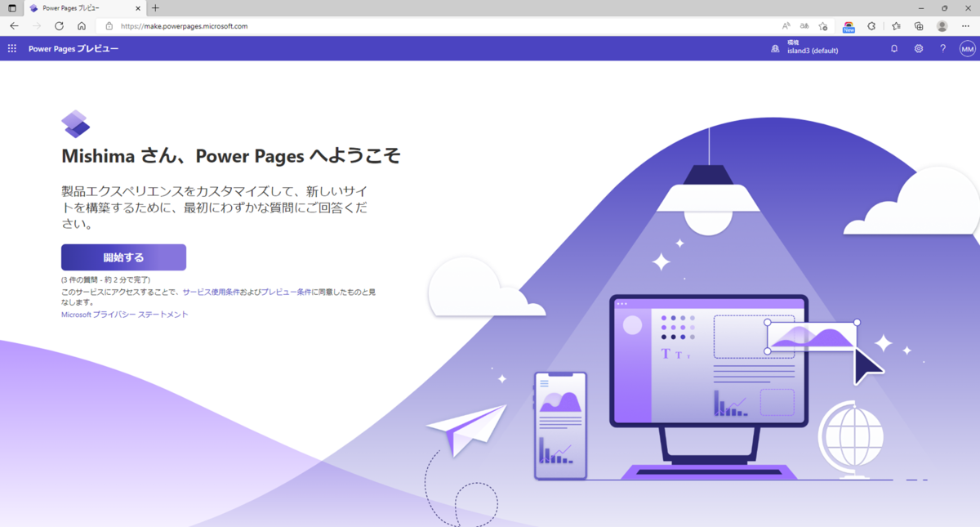
Task: Open Power Pages settings gear
Action: tap(919, 49)
